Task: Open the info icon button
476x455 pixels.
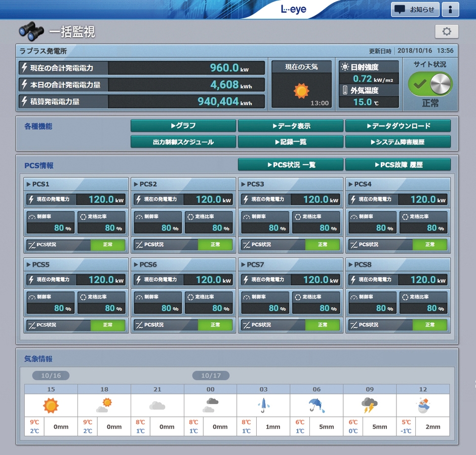Action: (x=450, y=10)
